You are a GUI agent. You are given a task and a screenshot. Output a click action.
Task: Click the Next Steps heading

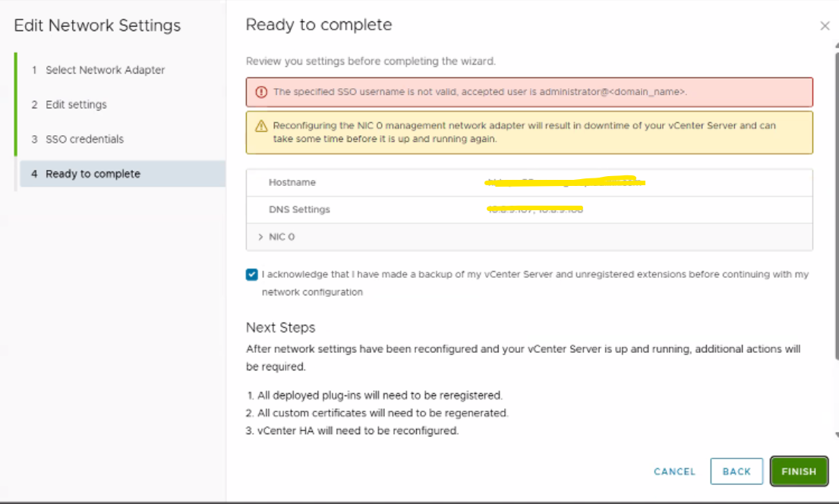coord(280,328)
